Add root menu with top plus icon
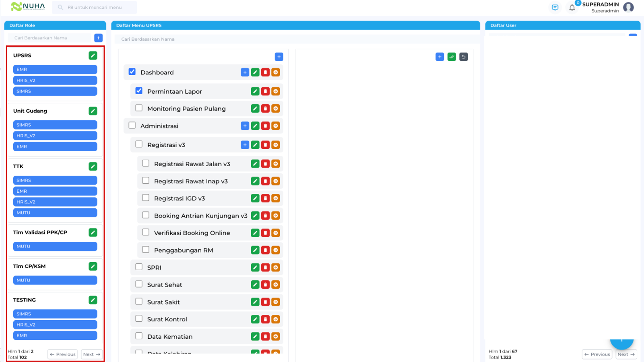 pyautogui.click(x=279, y=57)
